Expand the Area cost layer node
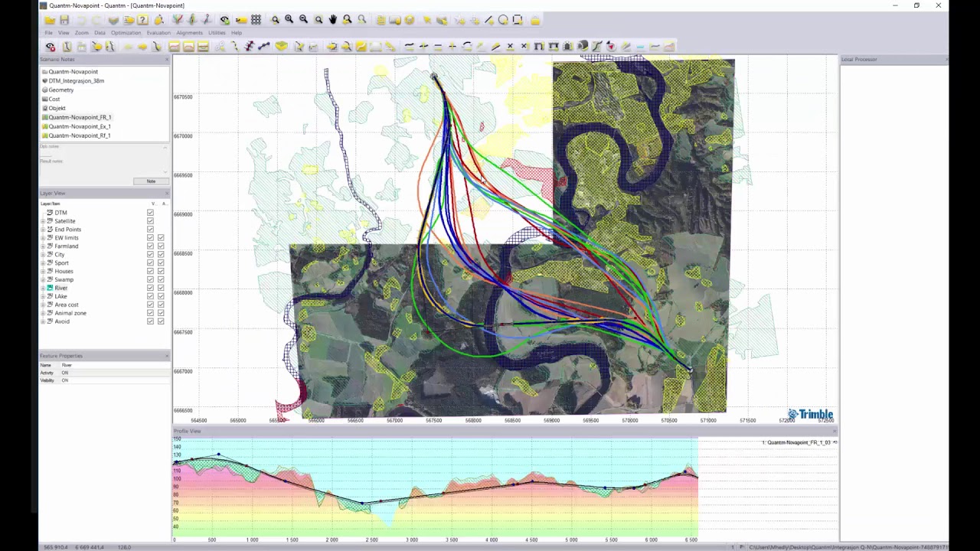This screenshot has height=551, width=980. 44,305
